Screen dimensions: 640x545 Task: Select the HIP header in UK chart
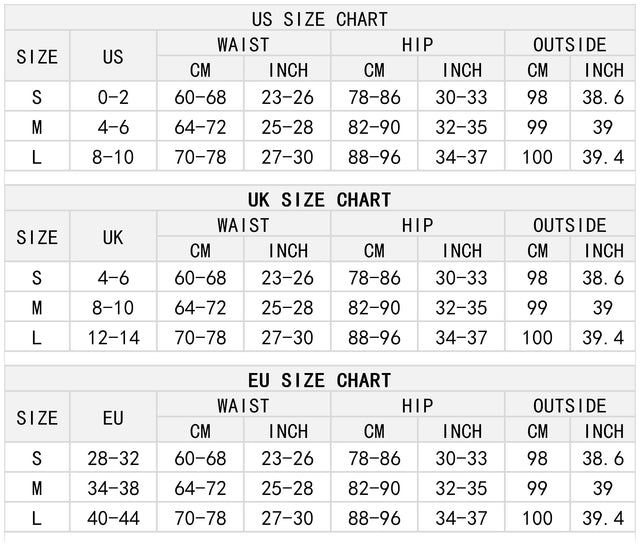[x=417, y=225]
